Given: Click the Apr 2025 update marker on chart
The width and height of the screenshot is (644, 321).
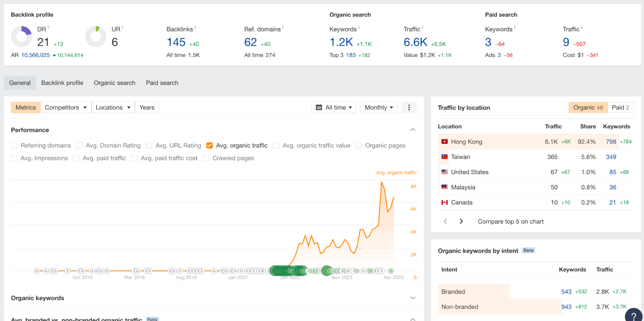Looking at the screenshot, I should click(390, 271).
